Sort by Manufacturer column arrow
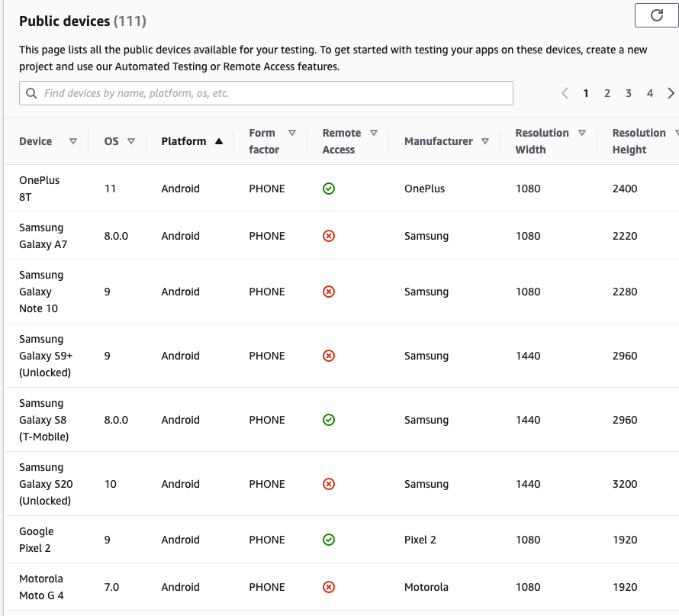 pos(485,141)
